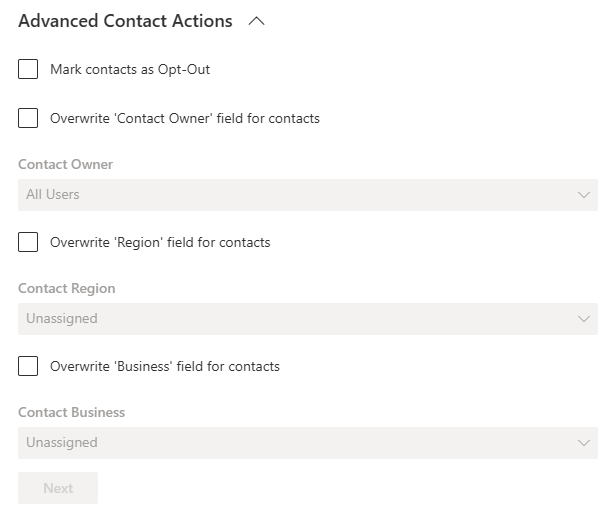This screenshot has width=608, height=521.
Task: Click the Overwrite 'Region' field label text
Action: [160, 242]
